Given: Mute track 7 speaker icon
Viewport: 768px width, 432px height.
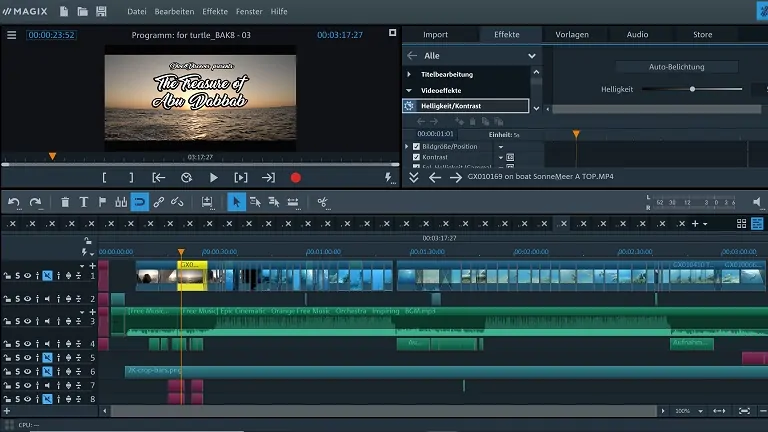Looking at the screenshot, I should pos(47,385).
